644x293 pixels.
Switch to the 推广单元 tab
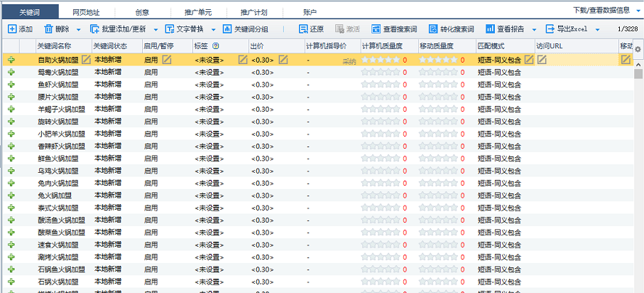click(198, 12)
